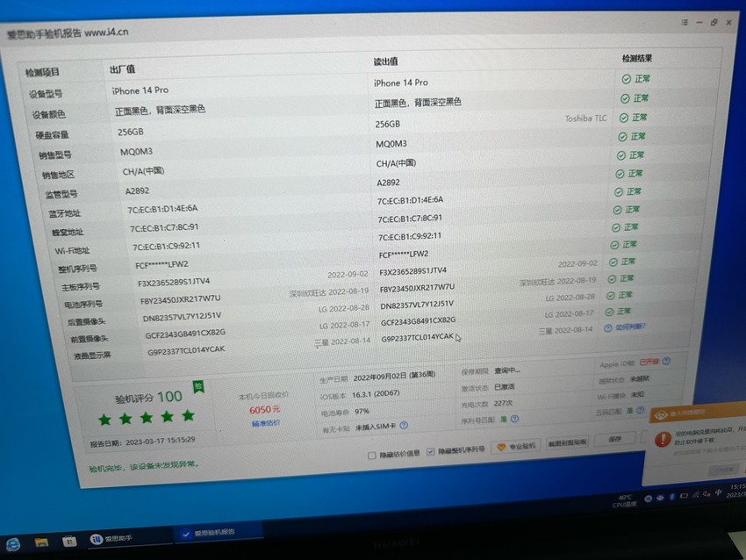Click the help icon beside 序列号匹配
The image size is (746, 560).
click(x=514, y=419)
